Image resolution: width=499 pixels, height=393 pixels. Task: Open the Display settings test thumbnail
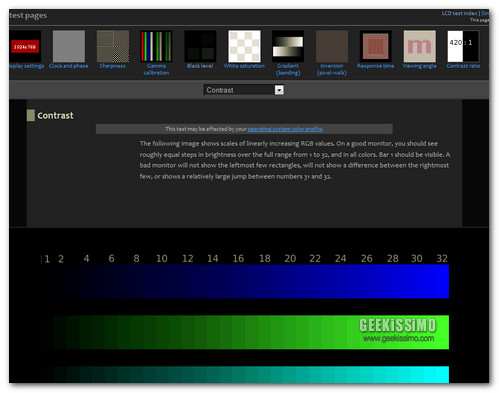coord(25,46)
